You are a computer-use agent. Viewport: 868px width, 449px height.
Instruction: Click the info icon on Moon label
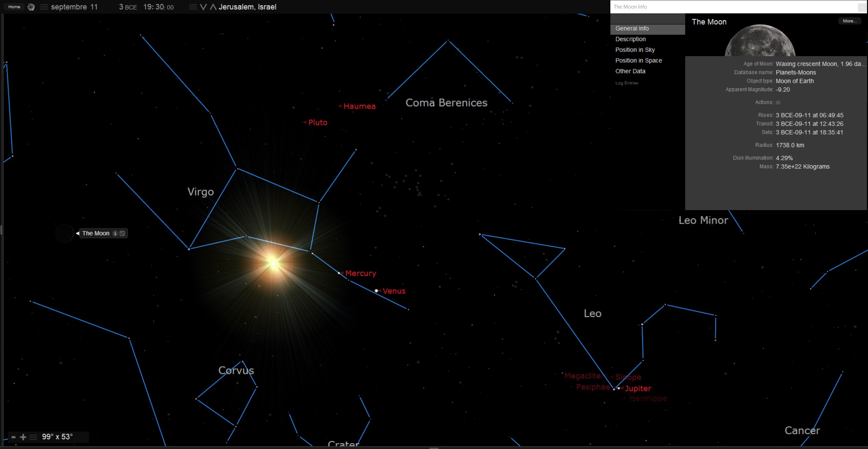(x=115, y=233)
